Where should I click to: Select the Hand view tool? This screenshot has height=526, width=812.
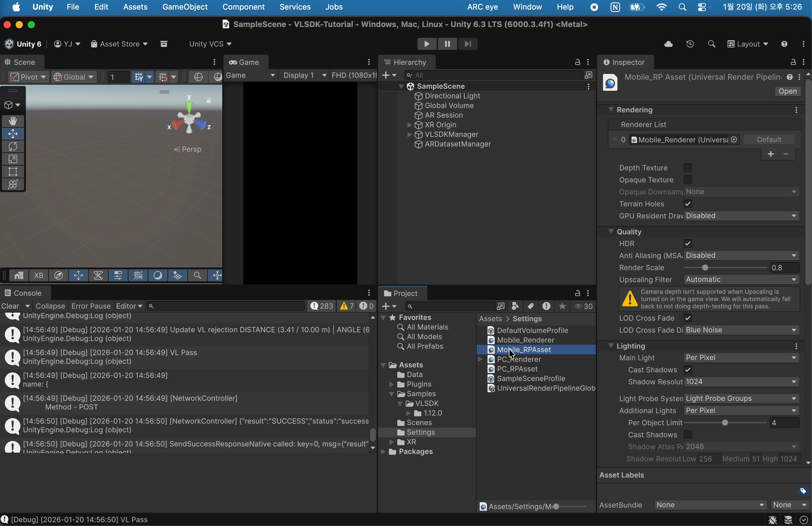(x=13, y=121)
